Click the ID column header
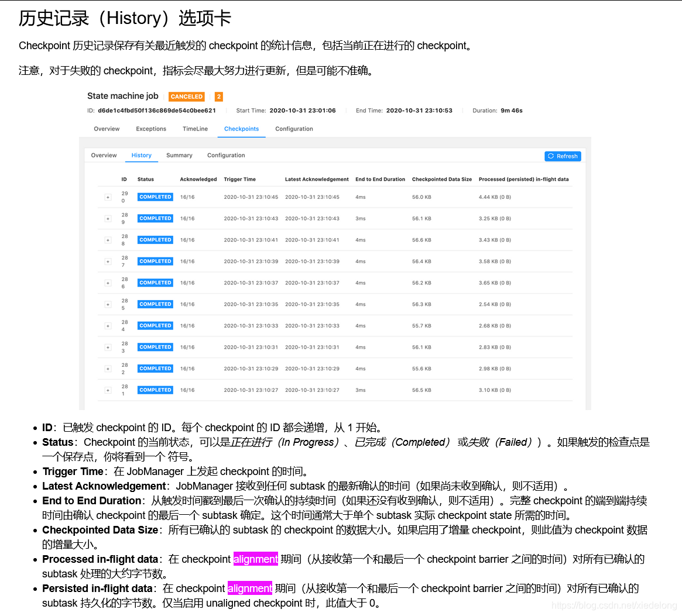Viewport: 682px width, 616px height. (124, 179)
